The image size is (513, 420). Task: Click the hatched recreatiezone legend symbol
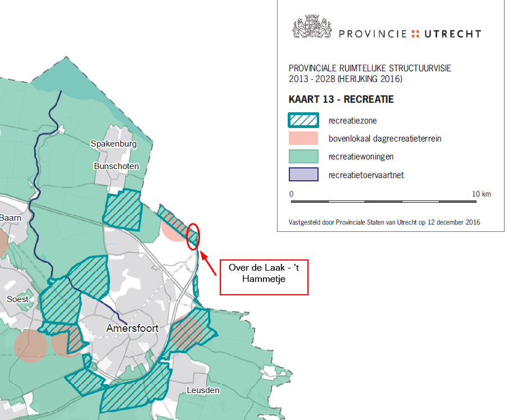tap(303, 120)
